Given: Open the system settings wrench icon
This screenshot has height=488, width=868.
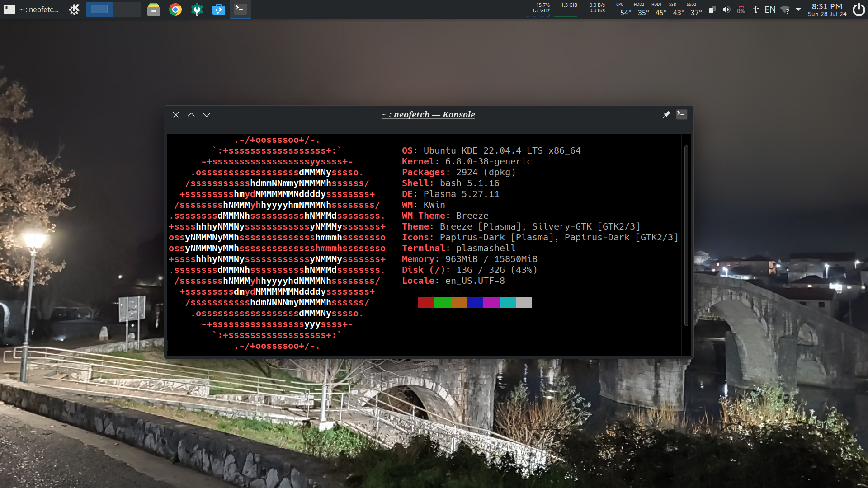Looking at the screenshot, I should click(x=197, y=9).
